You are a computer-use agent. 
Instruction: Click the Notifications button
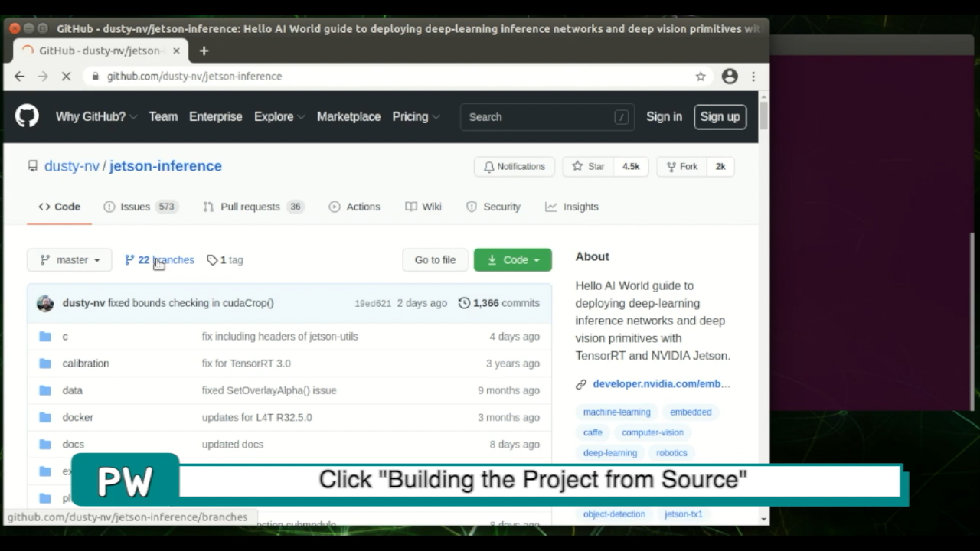(x=514, y=166)
